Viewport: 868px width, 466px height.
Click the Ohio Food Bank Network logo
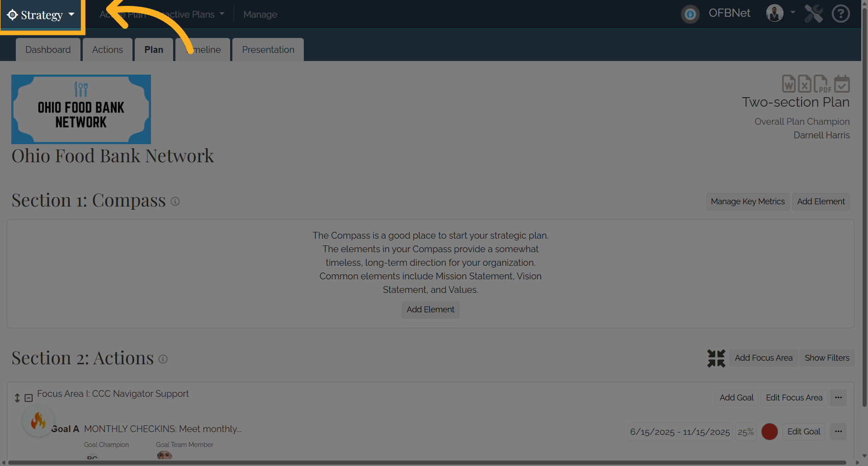pyautogui.click(x=81, y=109)
